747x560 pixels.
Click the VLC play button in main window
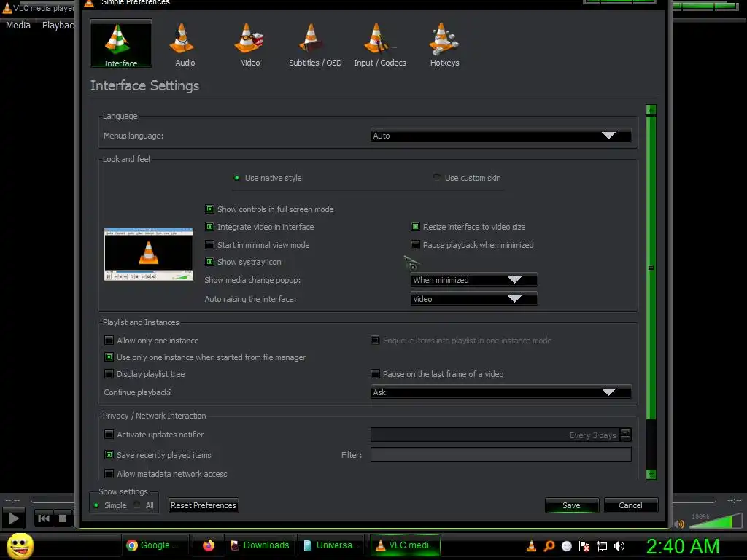[x=14, y=518]
